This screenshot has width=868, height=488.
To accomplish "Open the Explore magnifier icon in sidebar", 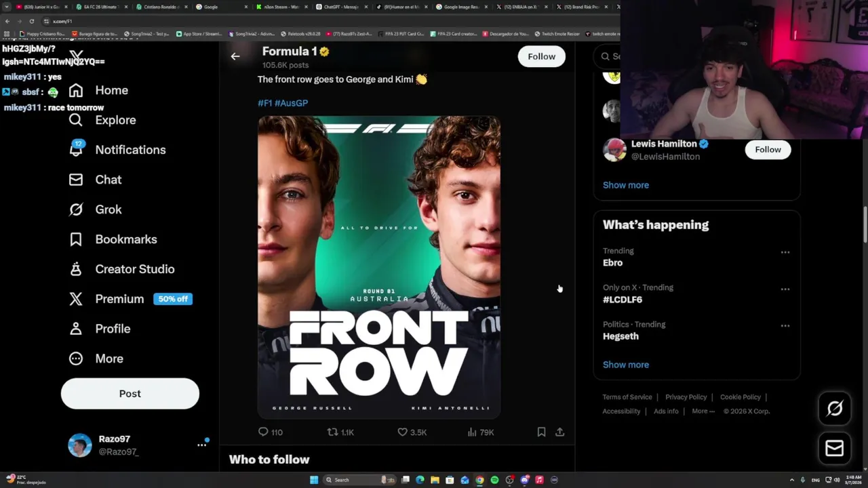I will [76, 120].
